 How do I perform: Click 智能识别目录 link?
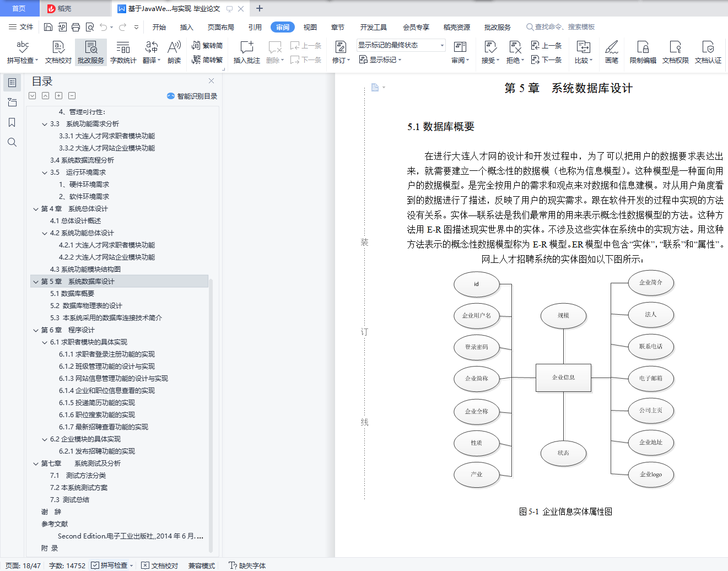pos(192,96)
